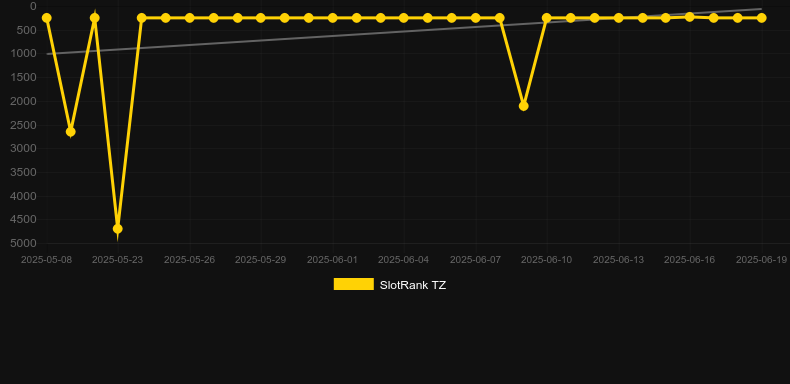
Task: Select the data point above 2025-06-07
Action: click(x=476, y=18)
